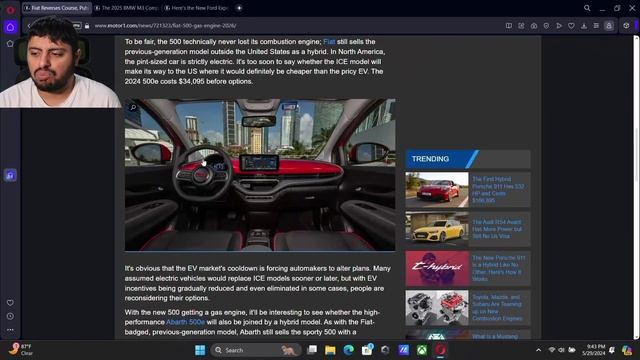The image size is (640, 360).
Task: Open the reader/split view icon in address bar
Action: (x=509, y=26)
